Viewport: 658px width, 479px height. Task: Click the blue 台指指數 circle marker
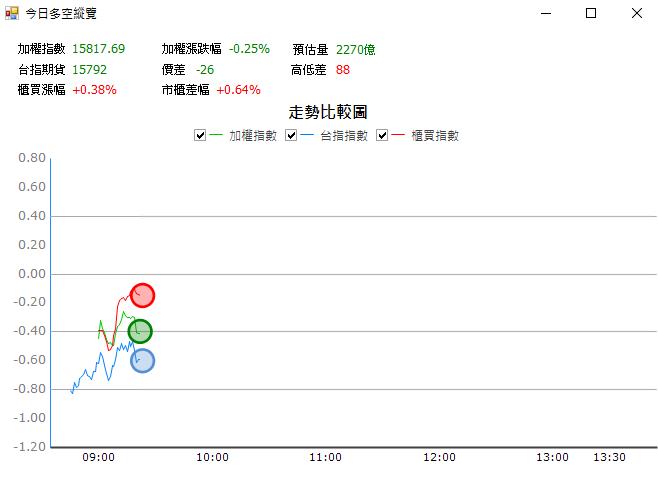[143, 361]
